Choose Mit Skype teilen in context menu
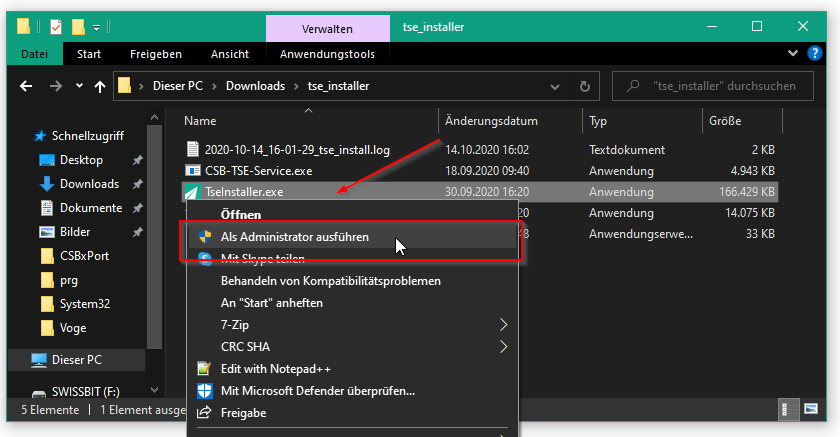The height and width of the screenshot is (437, 840). click(x=352, y=259)
